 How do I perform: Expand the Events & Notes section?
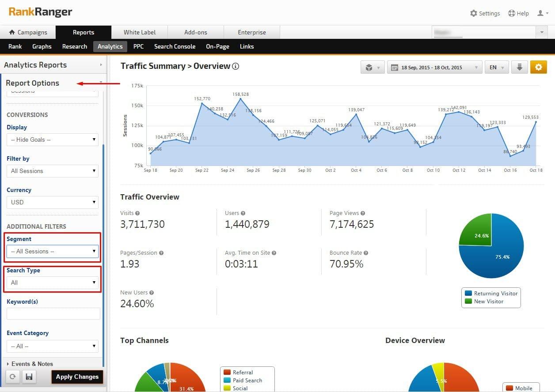pyautogui.click(x=30, y=364)
